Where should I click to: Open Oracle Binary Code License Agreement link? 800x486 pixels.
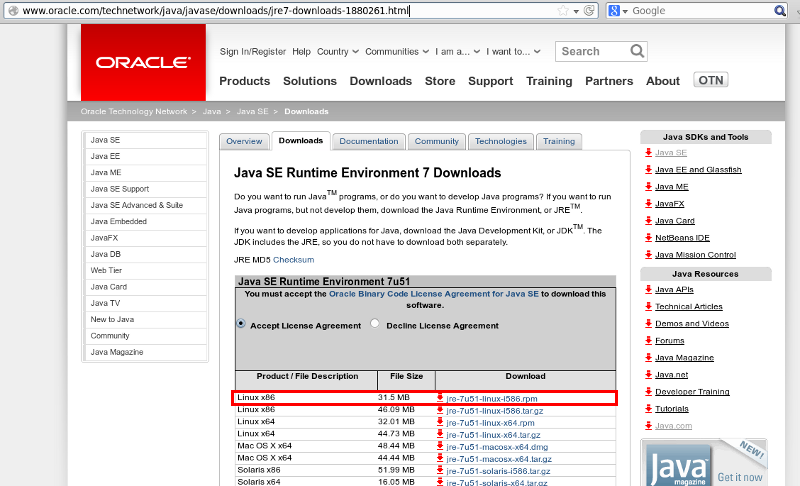coord(434,294)
